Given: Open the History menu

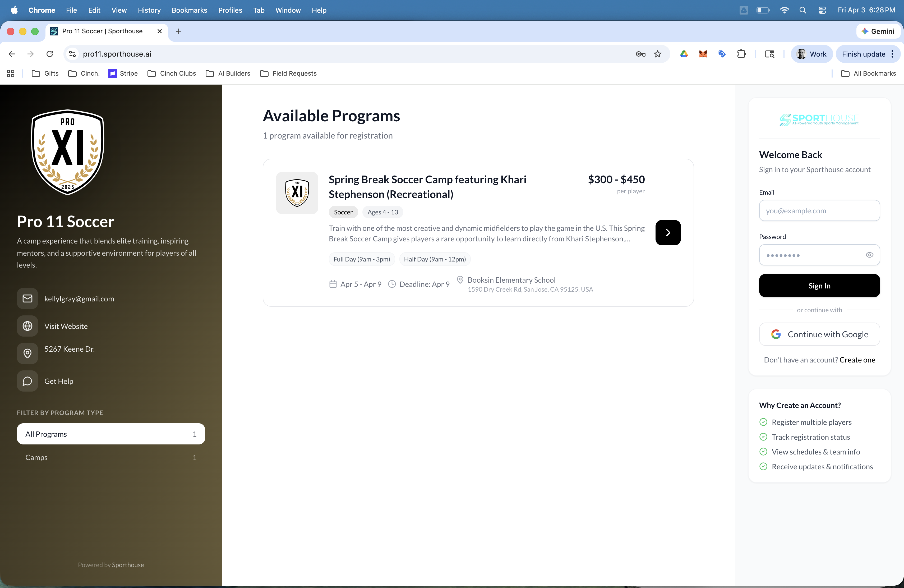Looking at the screenshot, I should click(x=149, y=10).
